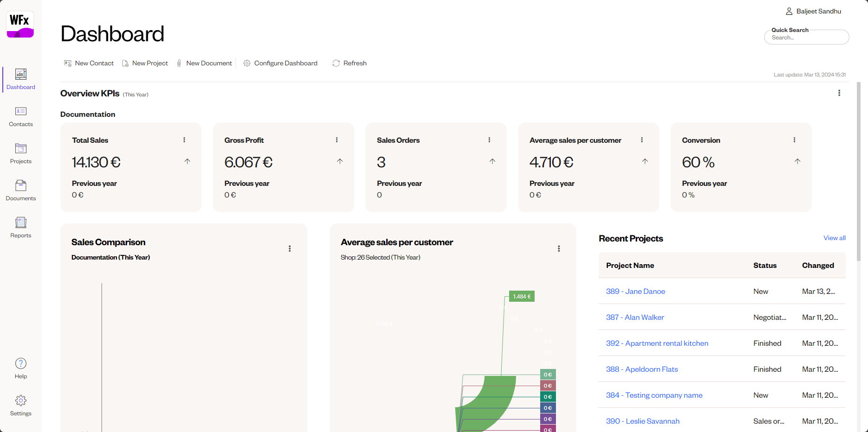Viewport: 868px width, 432px height.
Task: Sort by Project Name column header
Action: pyautogui.click(x=630, y=265)
